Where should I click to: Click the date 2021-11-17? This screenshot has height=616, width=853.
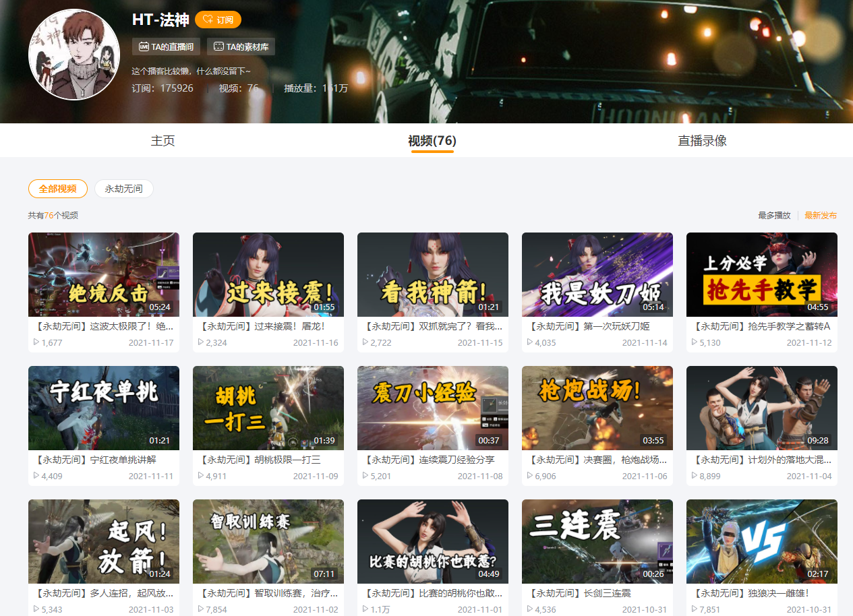151,342
